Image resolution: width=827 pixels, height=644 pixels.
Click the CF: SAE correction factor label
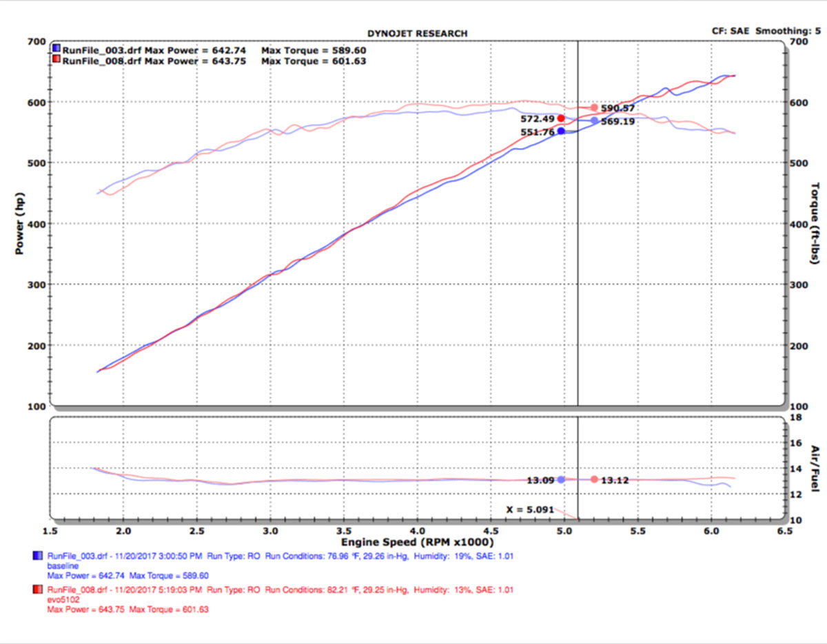(731, 31)
